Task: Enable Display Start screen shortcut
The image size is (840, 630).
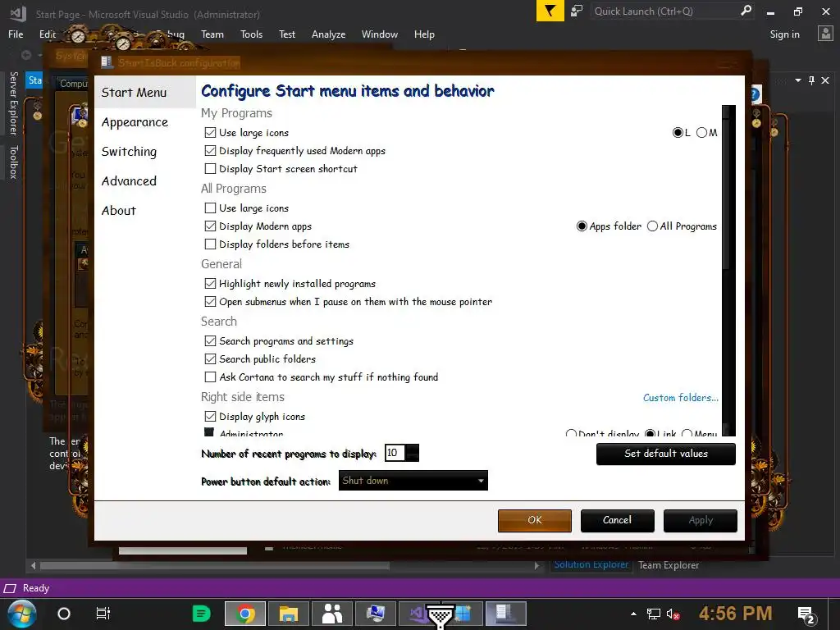Action: [211, 169]
